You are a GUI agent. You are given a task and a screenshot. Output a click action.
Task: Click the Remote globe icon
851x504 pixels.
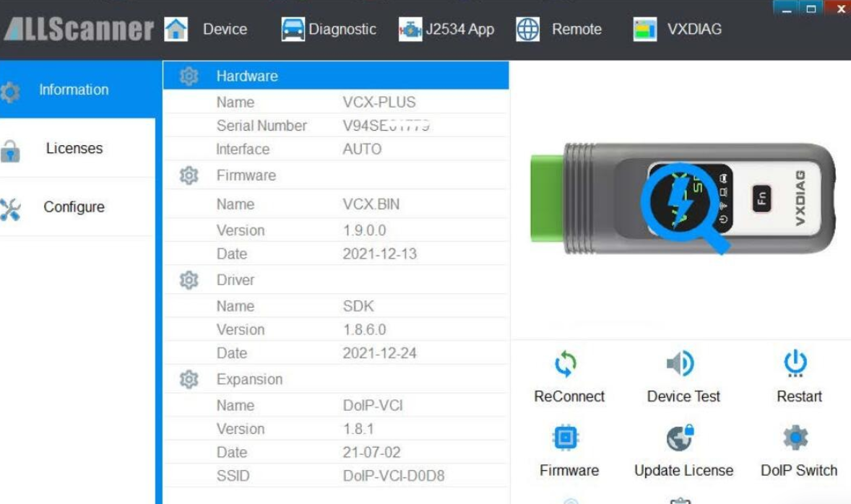pos(527,30)
